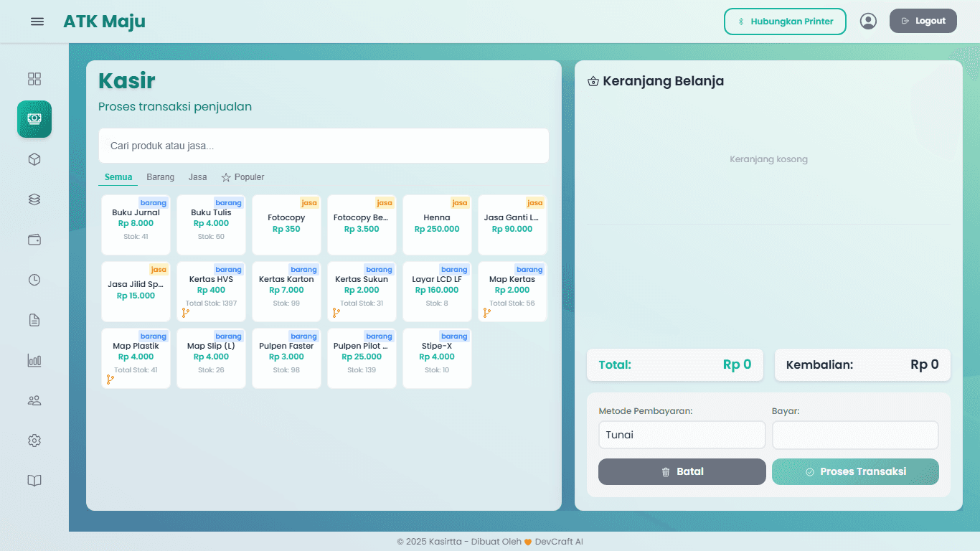Click the Cari produk atau jasa search field
Image resolution: width=980 pixels, height=551 pixels.
click(x=324, y=146)
